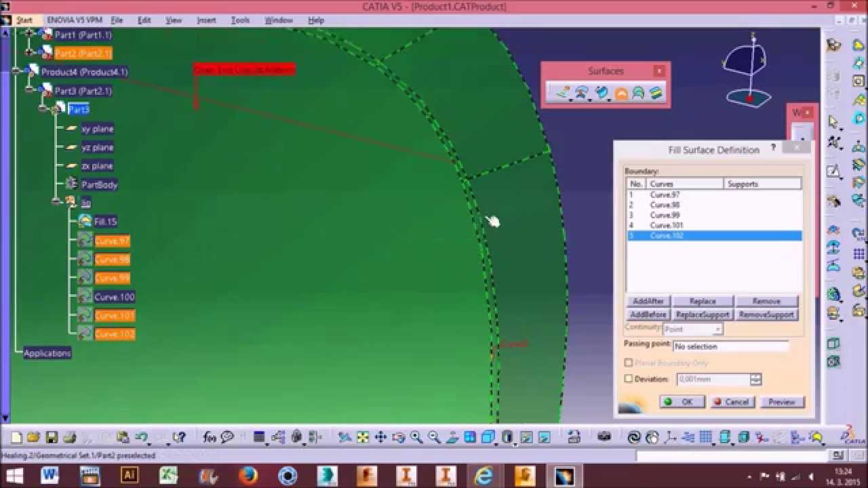Click OK in Fill Surface Definition
The width and height of the screenshot is (868, 488).
681,402
